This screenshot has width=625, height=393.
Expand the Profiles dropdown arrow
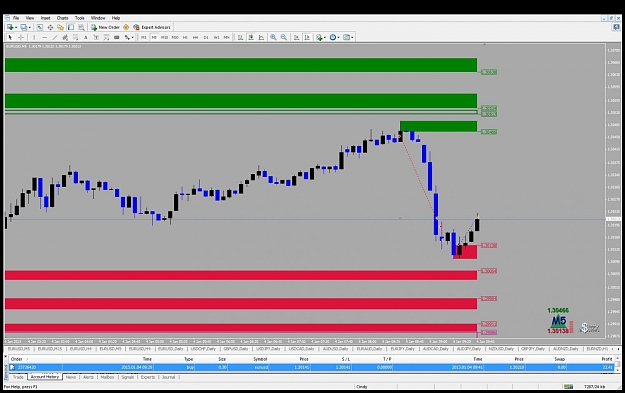click(x=29, y=28)
